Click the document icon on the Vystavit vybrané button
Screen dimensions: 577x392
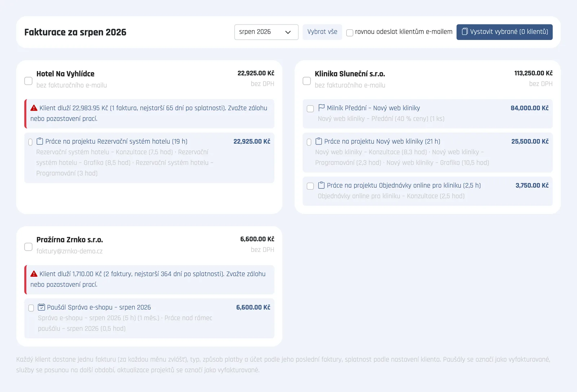coord(465,32)
